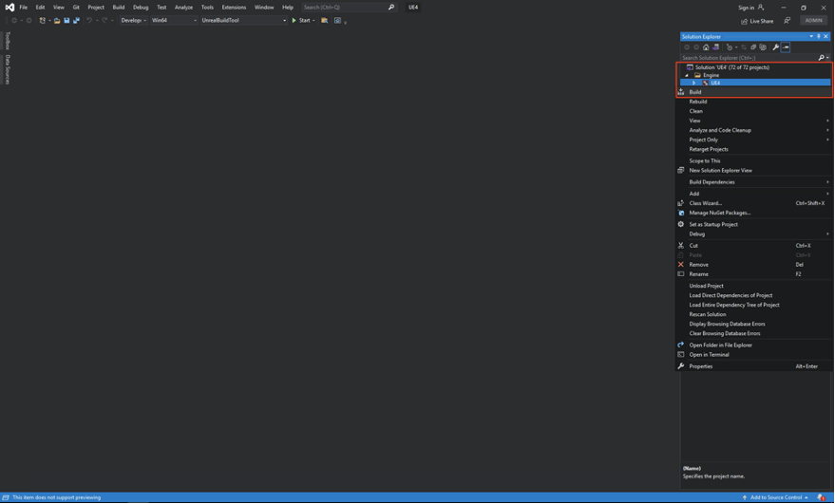Image resolution: width=835 pixels, height=504 pixels.
Task: Choose Retarget Projects menu entry
Action: pyautogui.click(x=753, y=150)
